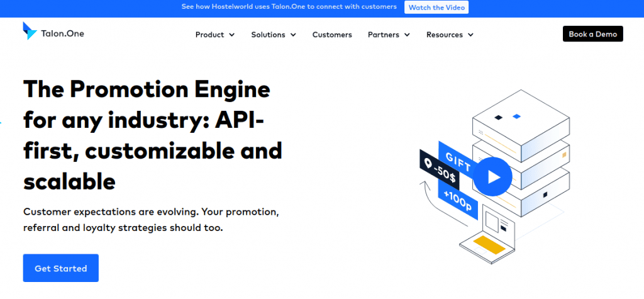Open the Customers page from navigation
The width and height of the screenshot is (644, 299).
coord(332,35)
